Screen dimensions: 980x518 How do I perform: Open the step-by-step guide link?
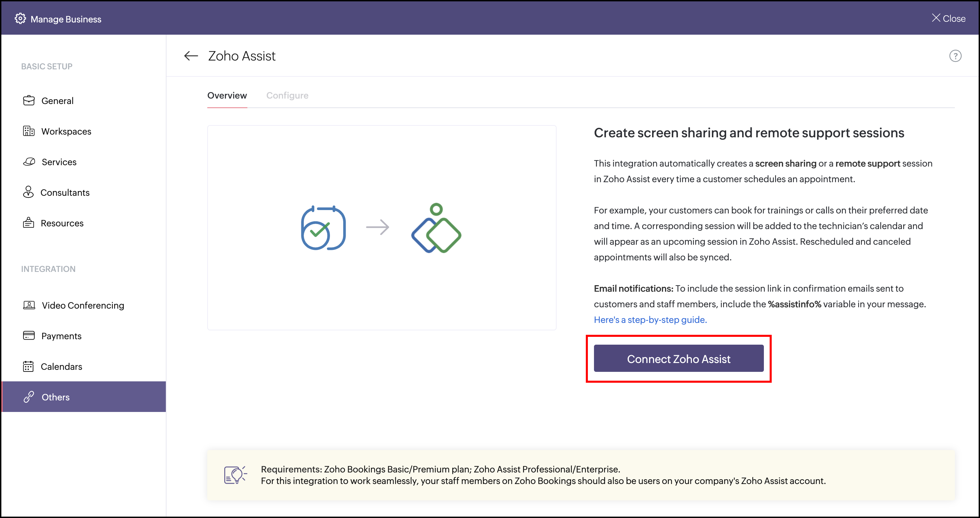click(x=650, y=320)
